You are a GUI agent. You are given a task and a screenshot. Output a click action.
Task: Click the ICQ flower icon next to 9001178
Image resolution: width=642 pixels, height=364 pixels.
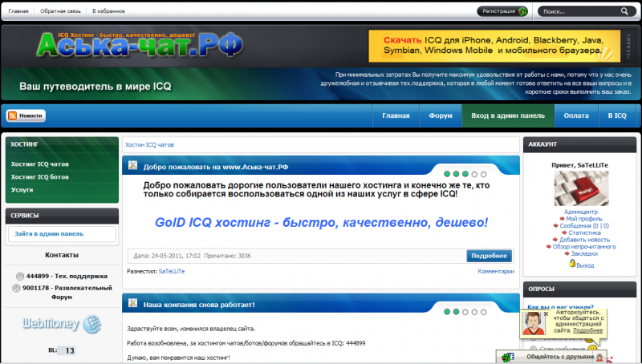point(16,288)
